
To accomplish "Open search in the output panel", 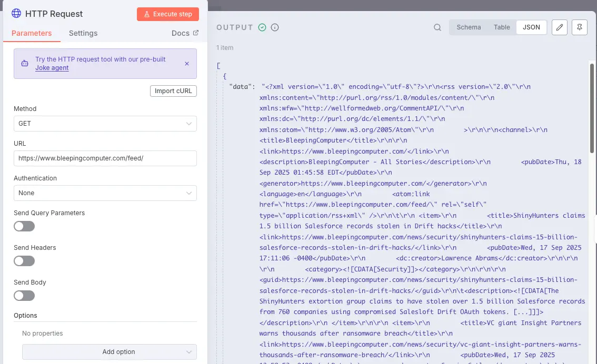I will 437,27.
